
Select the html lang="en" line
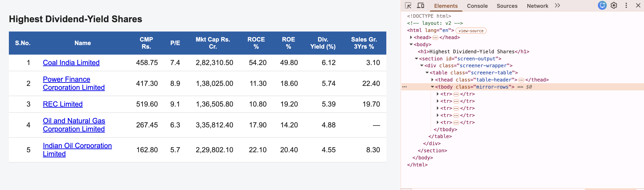click(x=430, y=30)
